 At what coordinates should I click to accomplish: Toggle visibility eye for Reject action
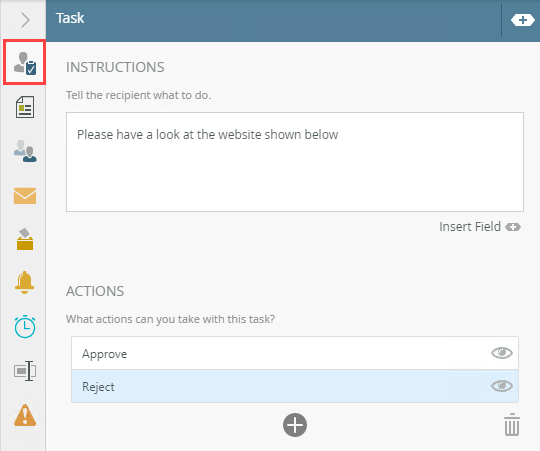point(502,386)
